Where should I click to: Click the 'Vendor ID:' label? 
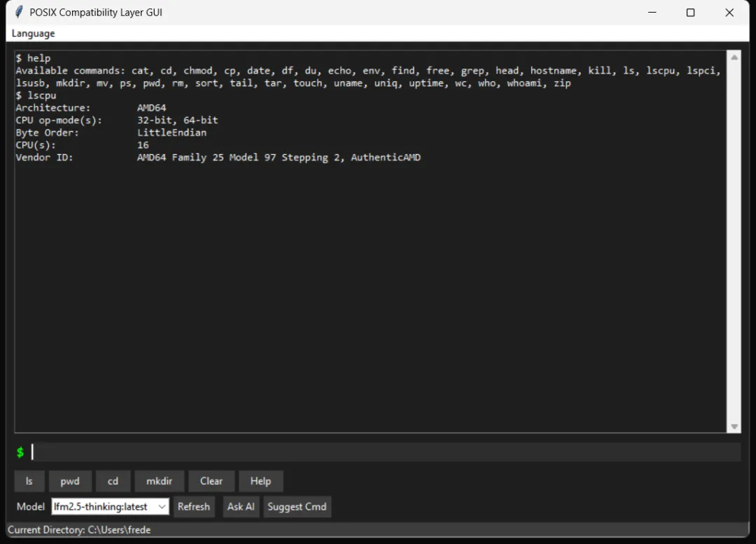(x=44, y=158)
